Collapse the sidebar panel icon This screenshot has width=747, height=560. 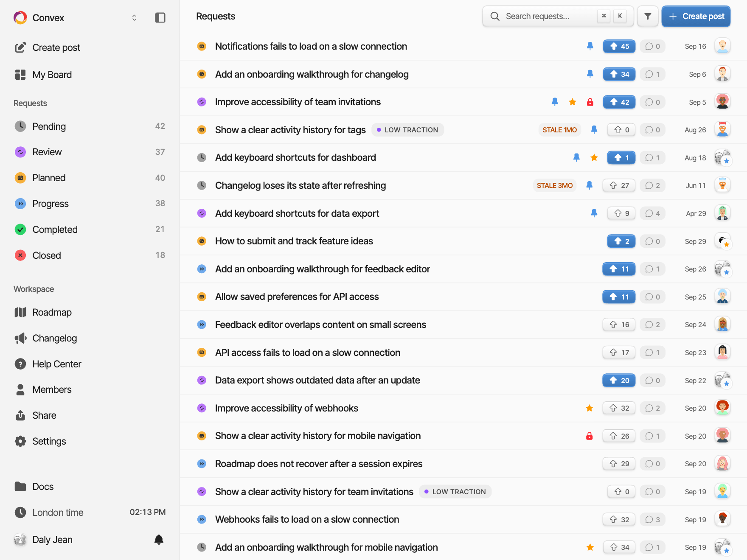(x=160, y=17)
